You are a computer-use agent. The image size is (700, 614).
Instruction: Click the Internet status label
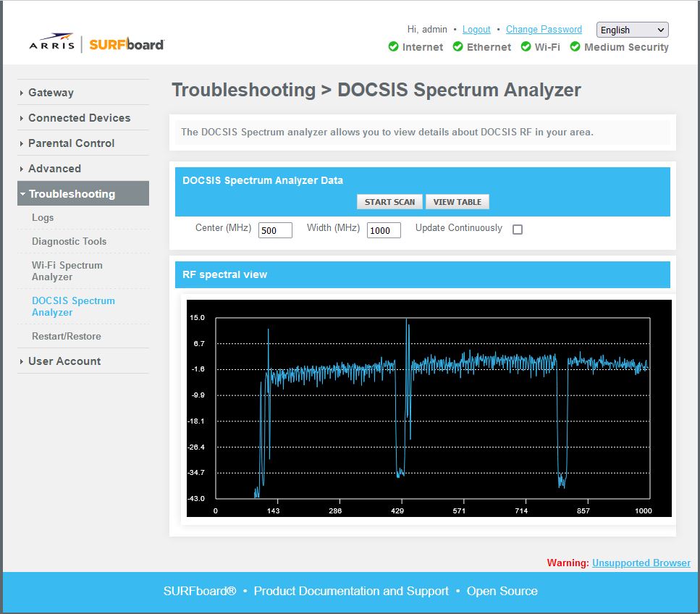point(422,47)
